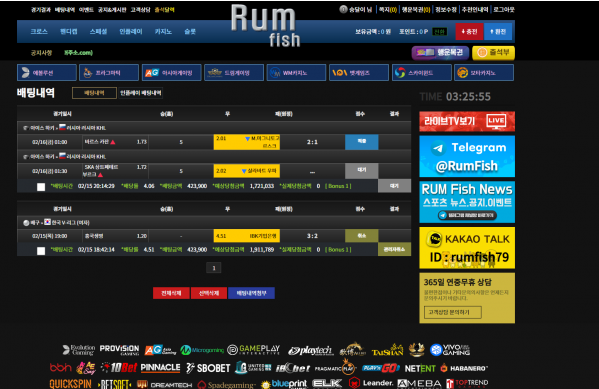The image size is (599, 389).
Task: Select the WM Casino provider
Action: [296, 73]
